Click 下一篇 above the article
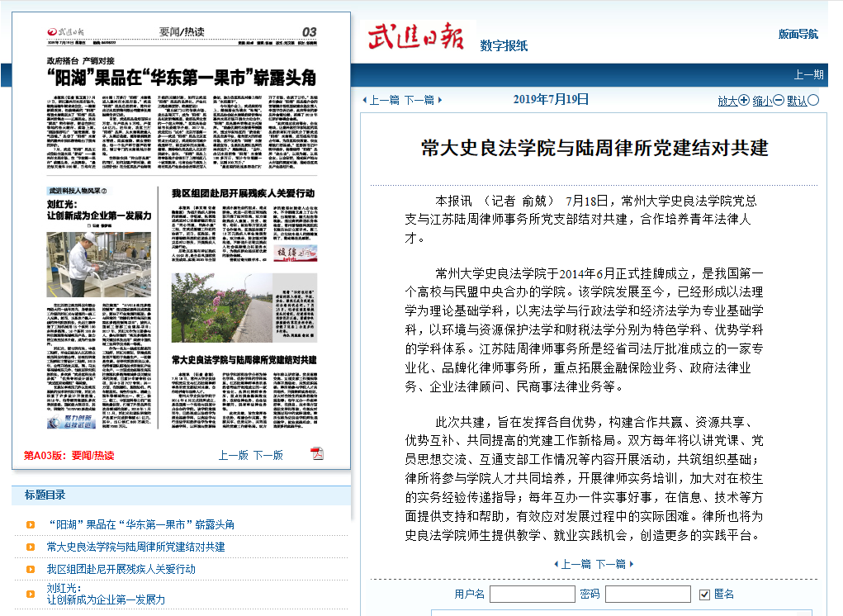 [419, 100]
